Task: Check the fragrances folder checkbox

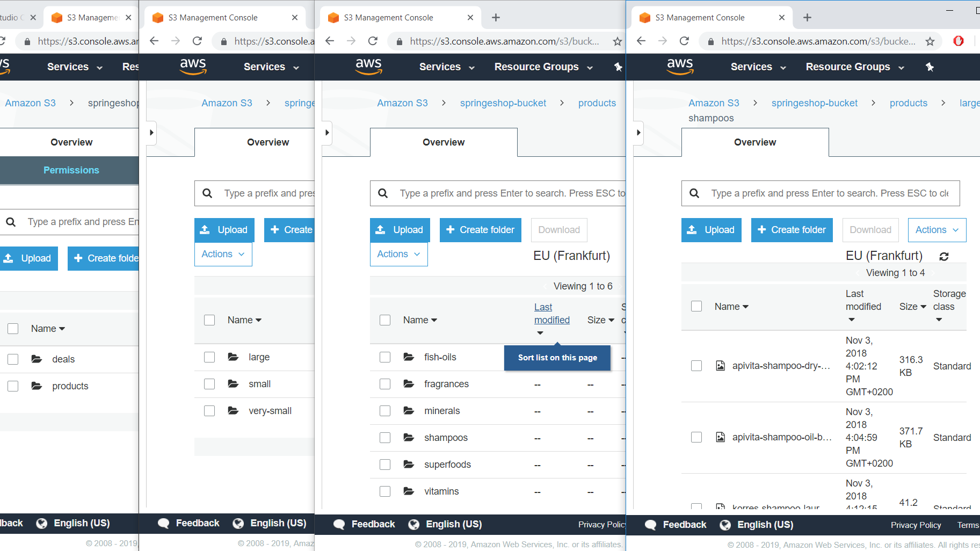Action: coord(385,384)
